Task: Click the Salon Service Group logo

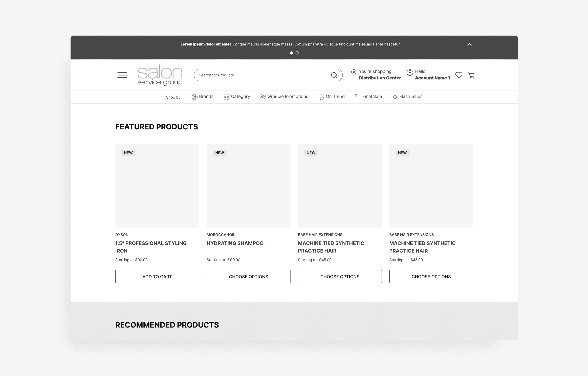Action: [x=160, y=75]
